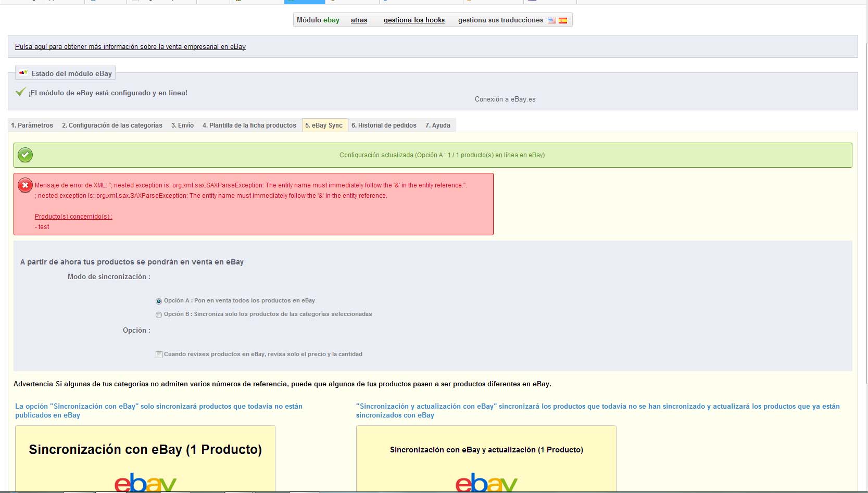Open the 3. Envío tab
The image size is (868, 493).
(182, 125)
